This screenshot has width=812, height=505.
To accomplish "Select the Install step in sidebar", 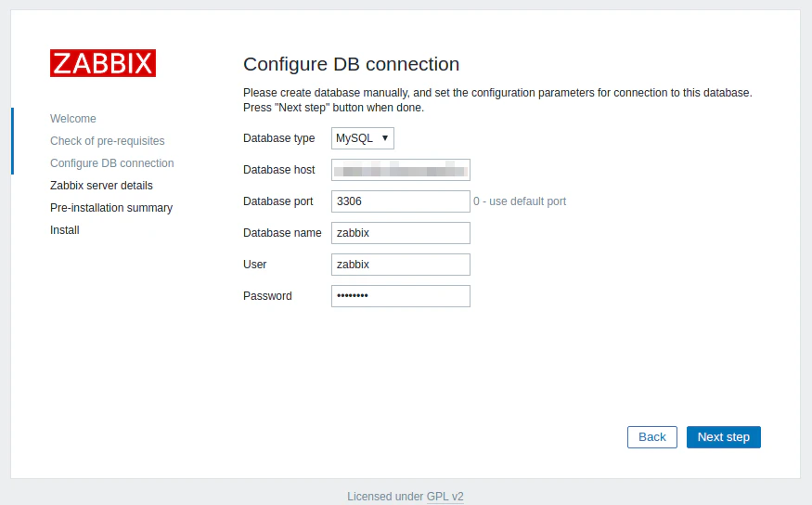I will [65, 230].
